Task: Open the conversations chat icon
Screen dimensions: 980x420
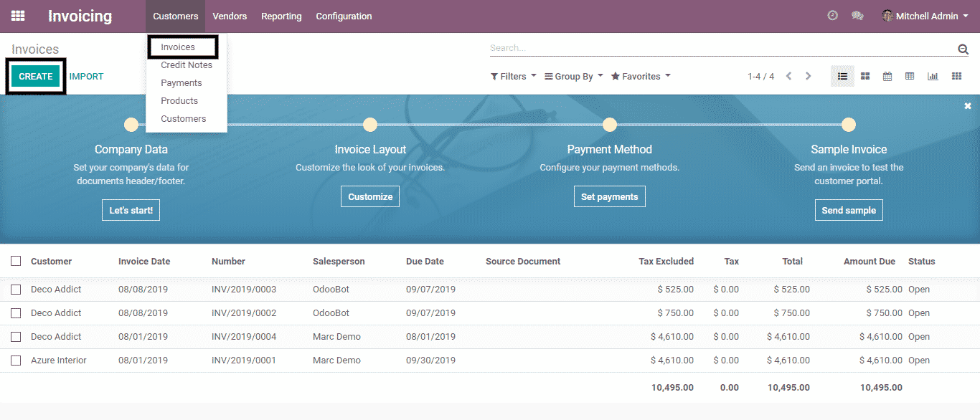Action: point(857,16)
